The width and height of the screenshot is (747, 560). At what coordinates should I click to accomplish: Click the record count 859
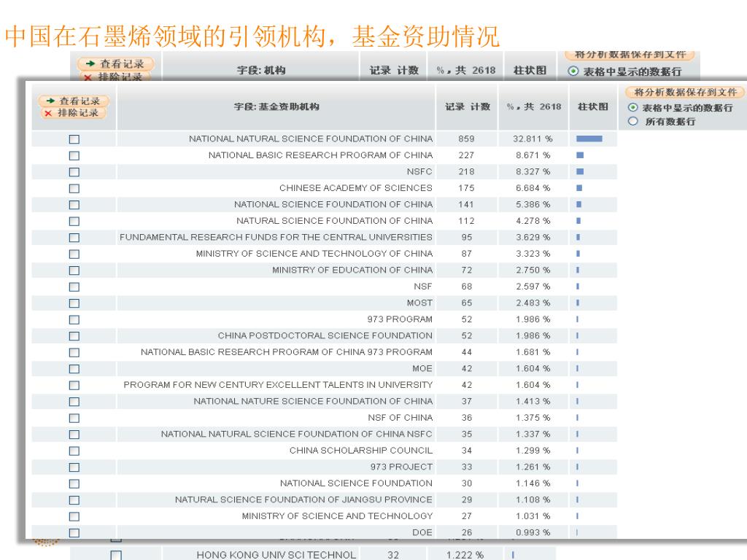(466, 139)
